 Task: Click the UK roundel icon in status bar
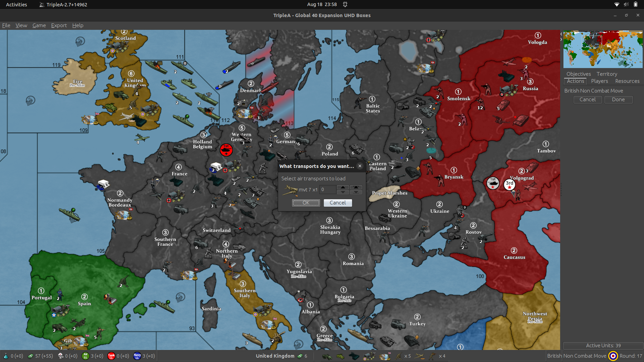point(613,356)
